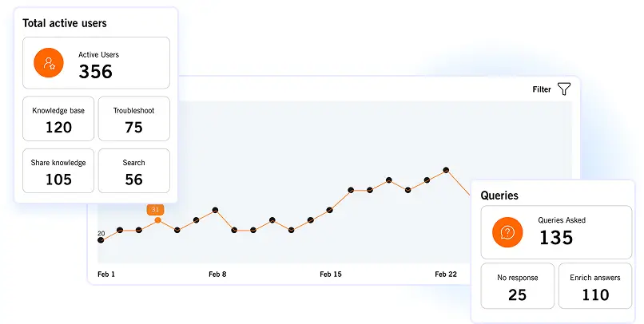
Task: Open the Knowledge base 120 card
Action: pyautogui.click(x=58, y=119)
